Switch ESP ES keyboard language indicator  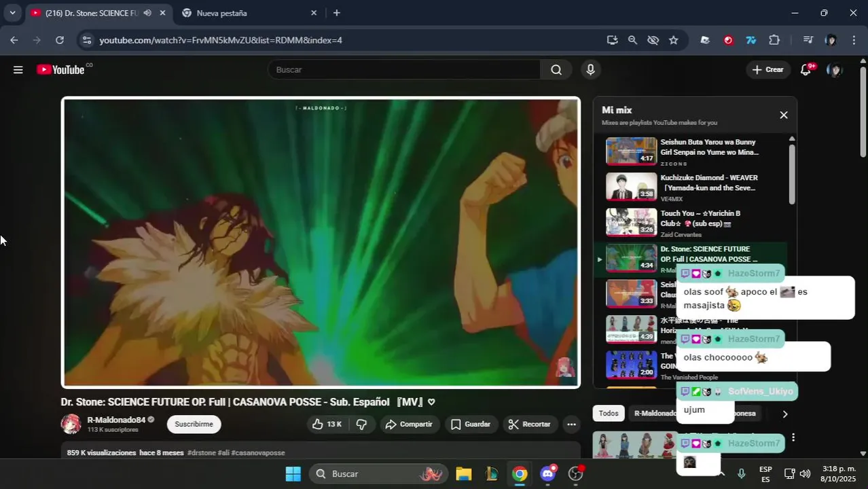(765, 474)
